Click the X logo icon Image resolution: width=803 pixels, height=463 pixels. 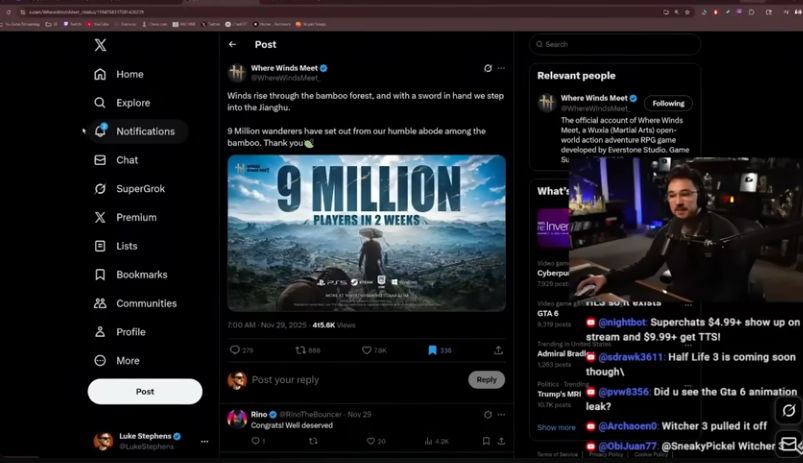[100, 45]
